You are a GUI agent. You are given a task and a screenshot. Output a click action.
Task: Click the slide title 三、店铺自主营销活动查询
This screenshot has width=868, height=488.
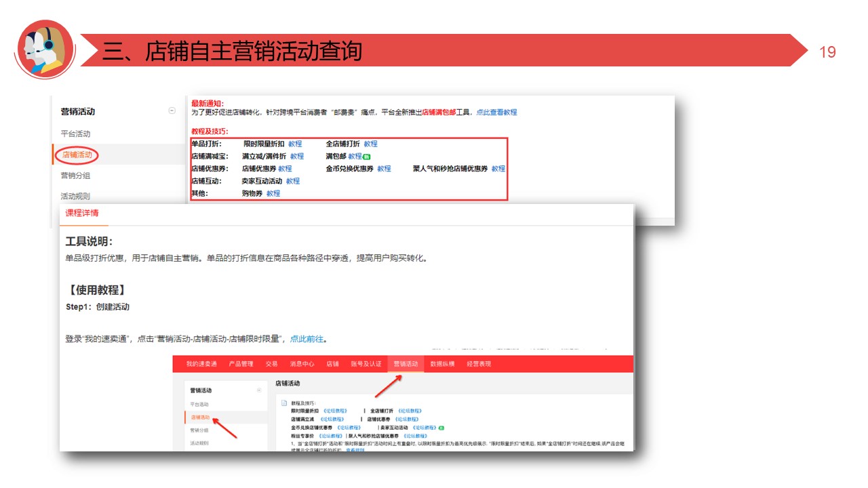(232, 51)
